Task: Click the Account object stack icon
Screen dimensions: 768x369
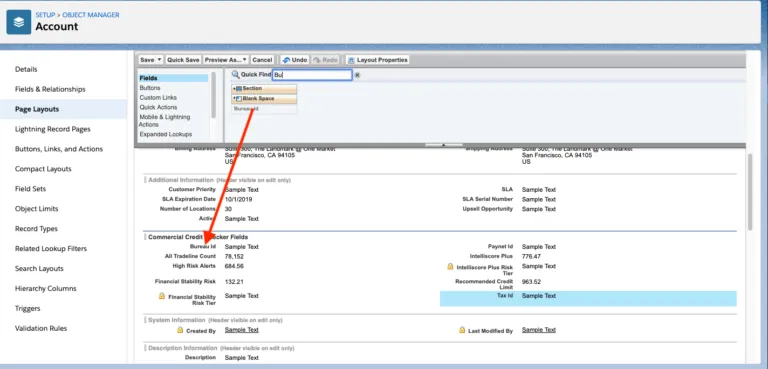Action: point(19,22)
